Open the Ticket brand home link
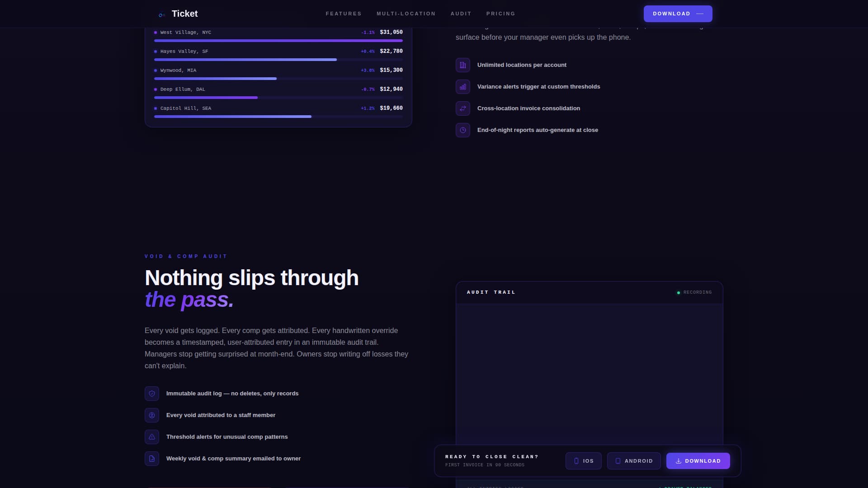868x488 pixels. tap(178, 14)
